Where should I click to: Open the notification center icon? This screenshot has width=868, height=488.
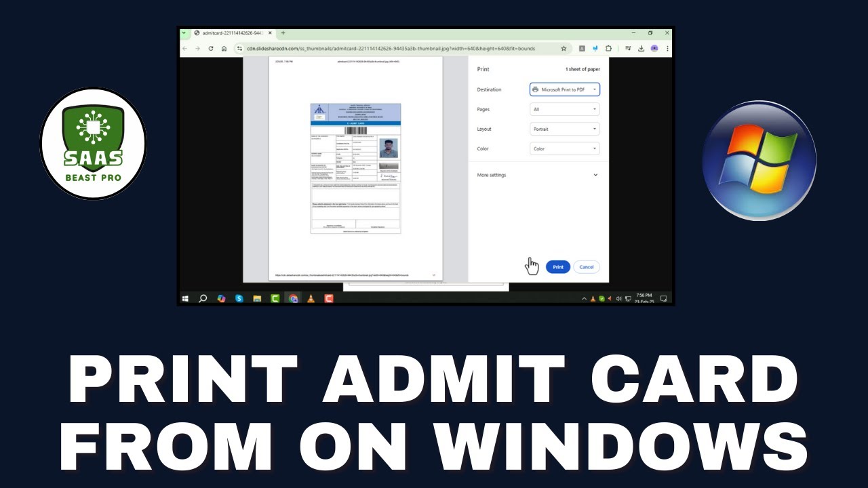point(663,298)
